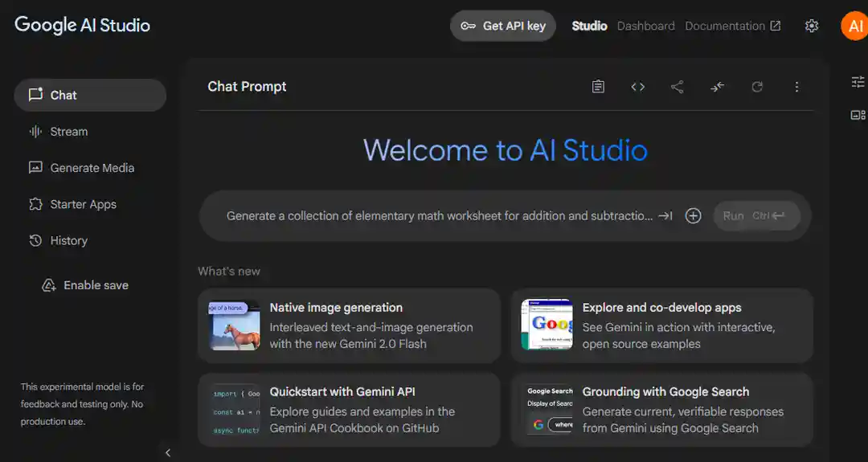Screen dimensions: 868x462
Task: Click the History clock icon
Action: (35, 240)
